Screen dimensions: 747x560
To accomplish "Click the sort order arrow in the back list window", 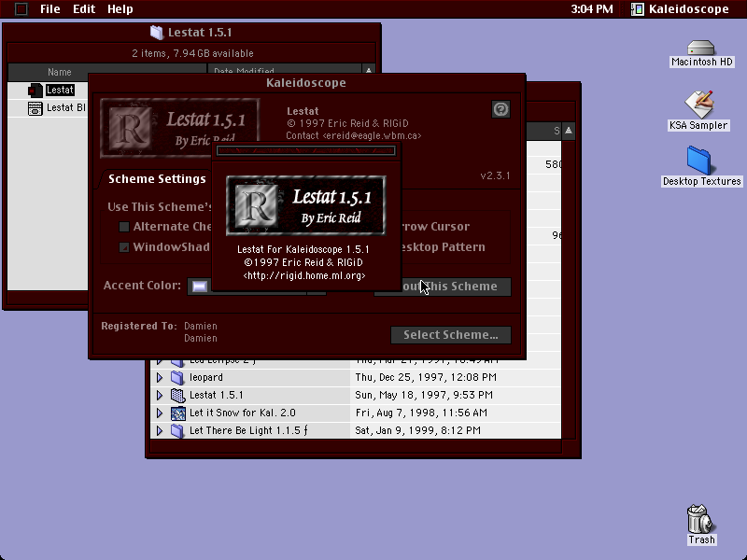I will point(569,131).
